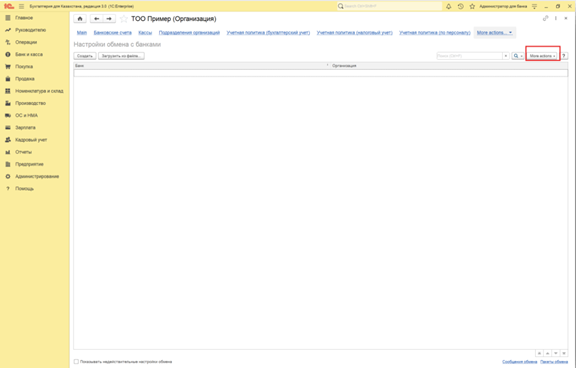Open the Покупка section
576x368 pixels.
[x=24, y=66]
